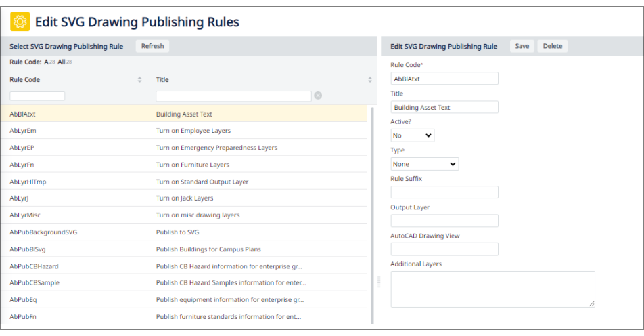Image resolution: width=644 pixels, height=336 pixels.
Task: Sort by Rule Code column arrows
Action: coord(139,80)
